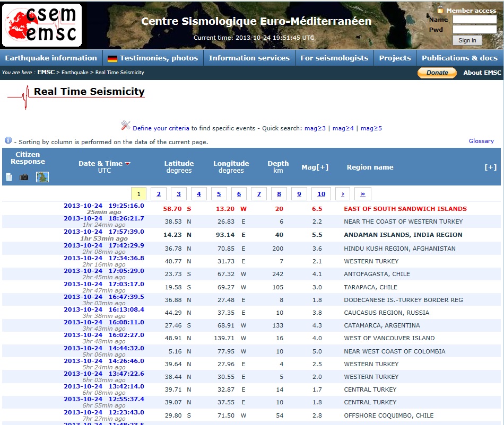The image size is (504, 425).
Task: Open the Publications & docs menu
Action: [459, 58]
